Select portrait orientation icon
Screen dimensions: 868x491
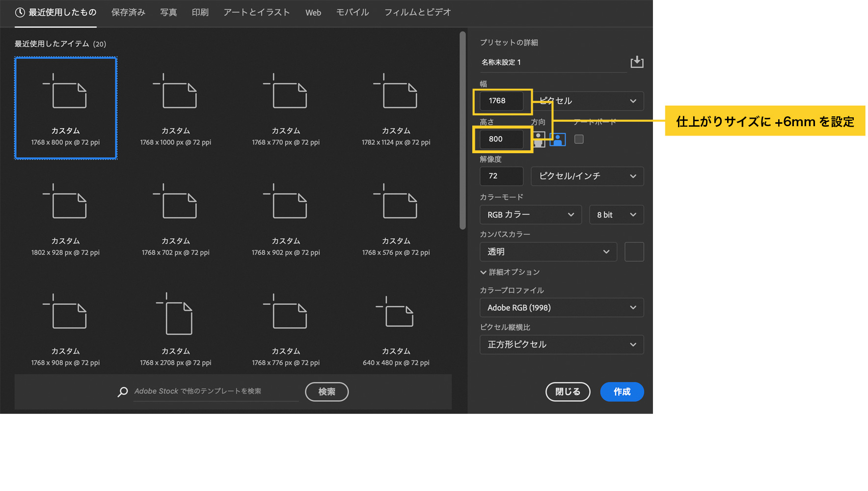point(539,139)
